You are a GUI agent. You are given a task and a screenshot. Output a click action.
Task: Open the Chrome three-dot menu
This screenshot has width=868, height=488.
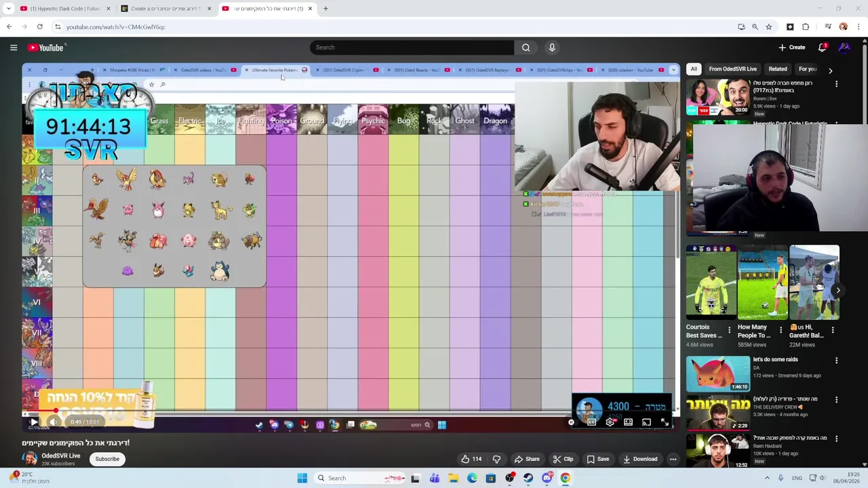(859, 27)
